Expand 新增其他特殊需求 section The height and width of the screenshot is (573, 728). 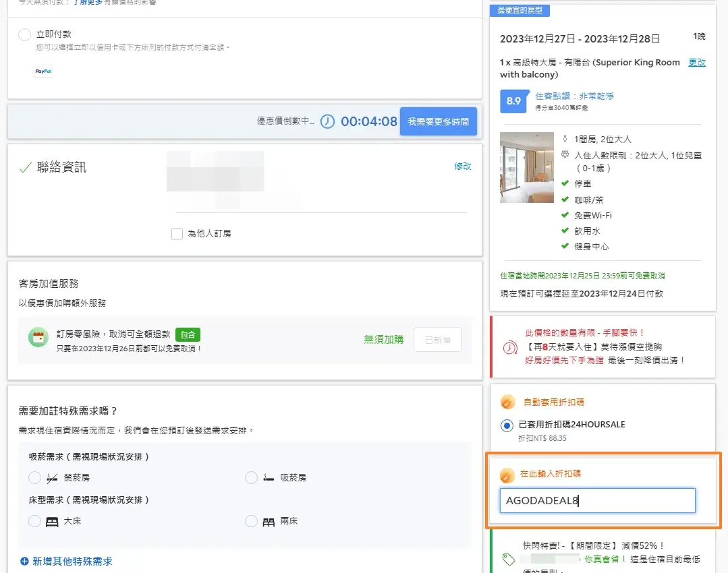(66, 561)
